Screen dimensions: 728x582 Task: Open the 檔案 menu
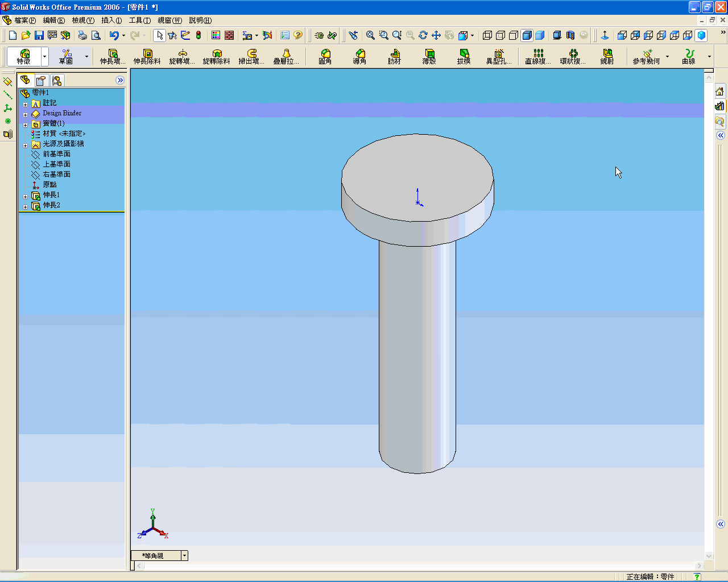[x=25, y=20]
